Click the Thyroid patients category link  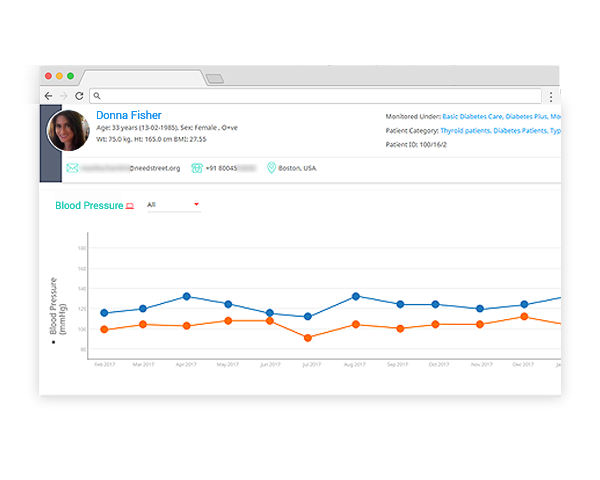(465, 131)
